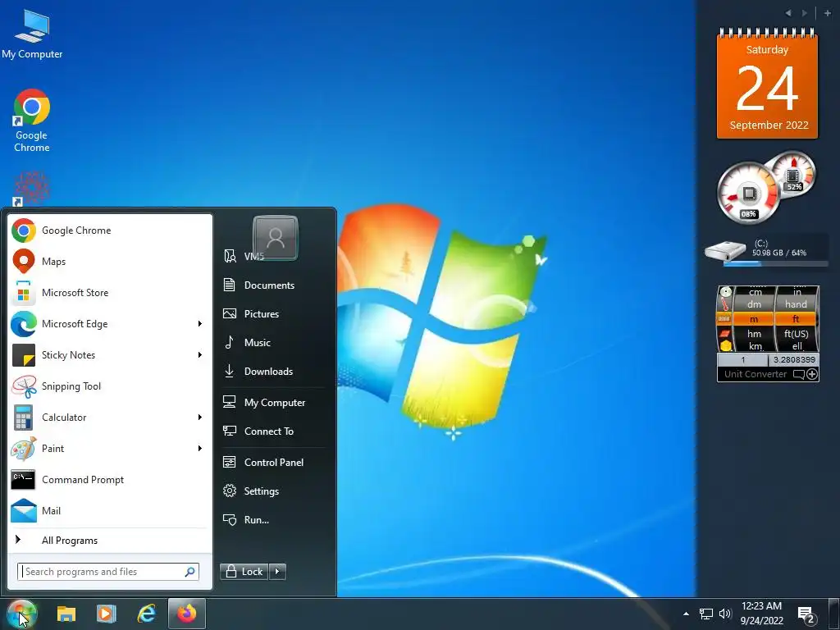840x630 pixels.
Task: Click the CPU meter gadget
Action: click(x=748, y=194)
